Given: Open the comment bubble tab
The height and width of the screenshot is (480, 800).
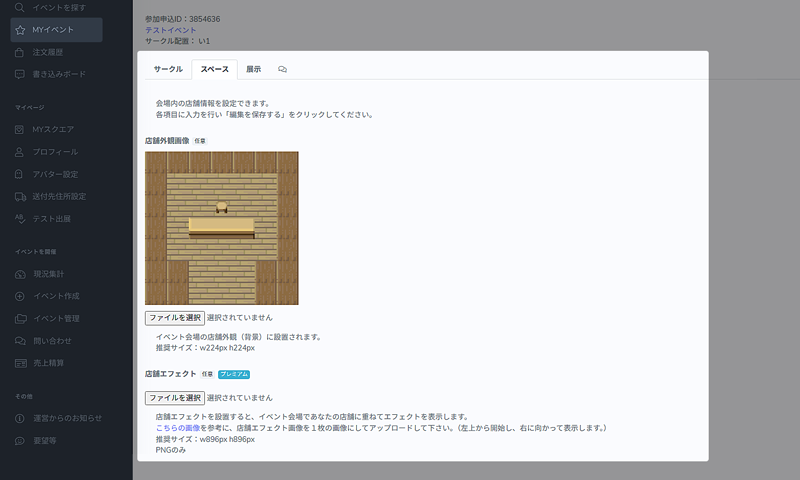Looking at the screenshot, I should point(283,69).
